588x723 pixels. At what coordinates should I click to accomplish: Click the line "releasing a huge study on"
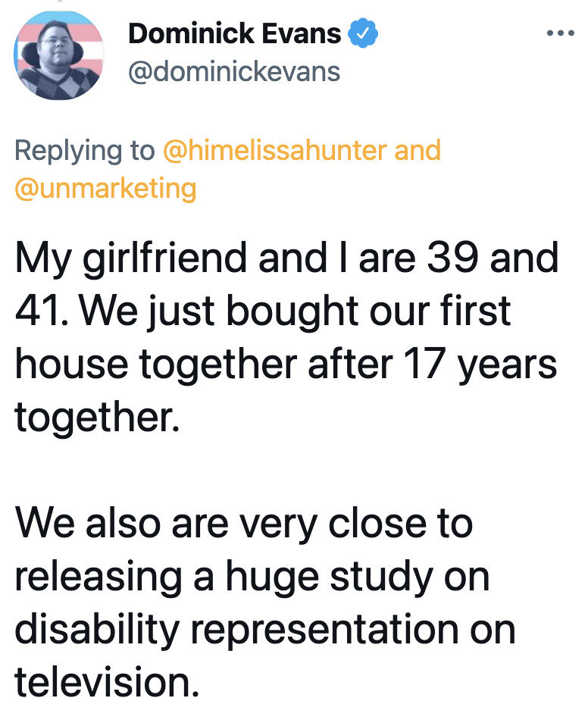[x=252, y=577]
